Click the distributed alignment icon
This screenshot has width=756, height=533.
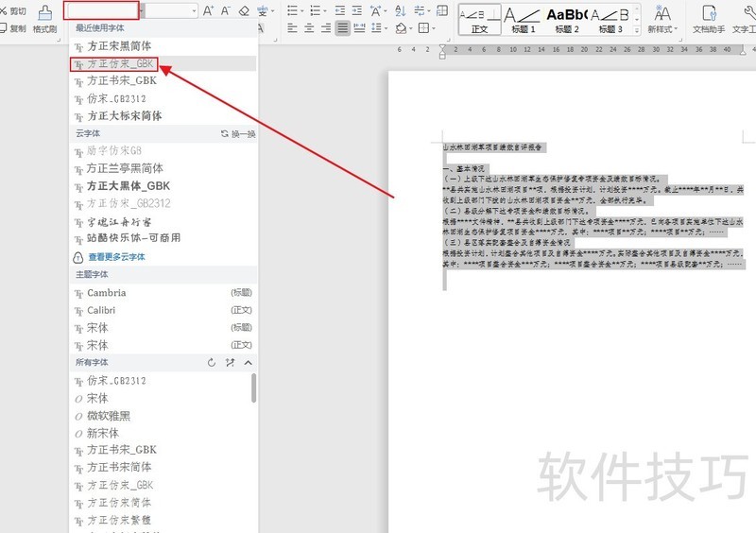tap(359, 28)
